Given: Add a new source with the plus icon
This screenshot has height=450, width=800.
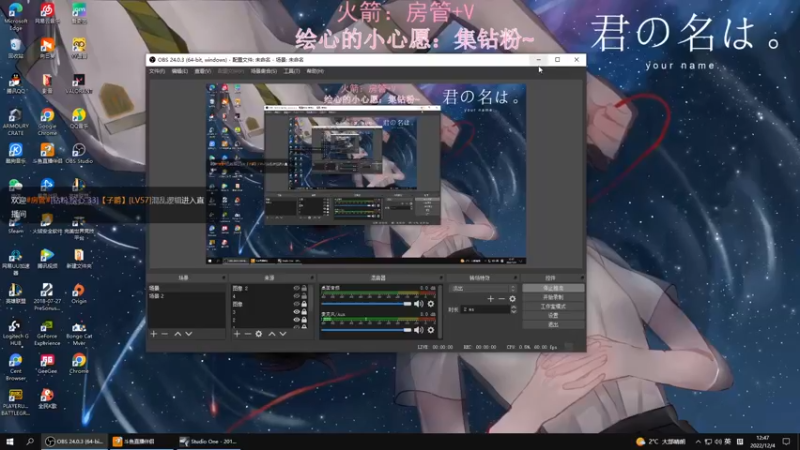Looking at the screenshot, I should click(237, 334).
